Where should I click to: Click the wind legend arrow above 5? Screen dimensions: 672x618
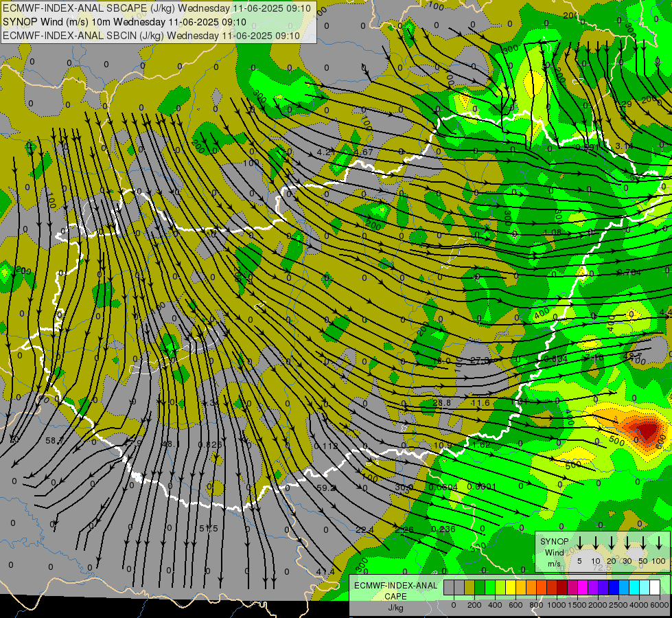(x=579, y=543)
